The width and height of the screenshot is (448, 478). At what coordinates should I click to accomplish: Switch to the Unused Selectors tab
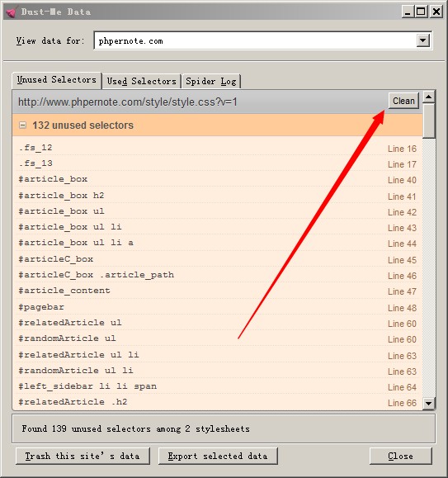pos(57,80)
